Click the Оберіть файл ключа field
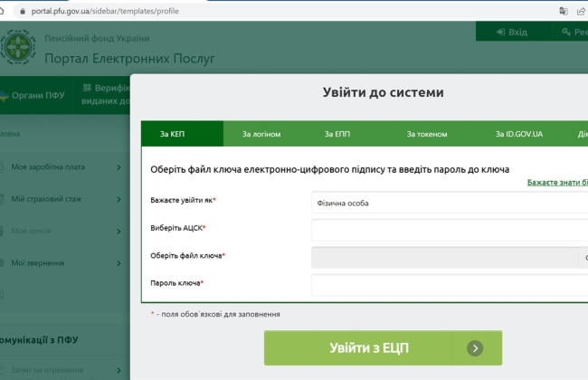This screenshot has height=380, width=588. [445, 257]
